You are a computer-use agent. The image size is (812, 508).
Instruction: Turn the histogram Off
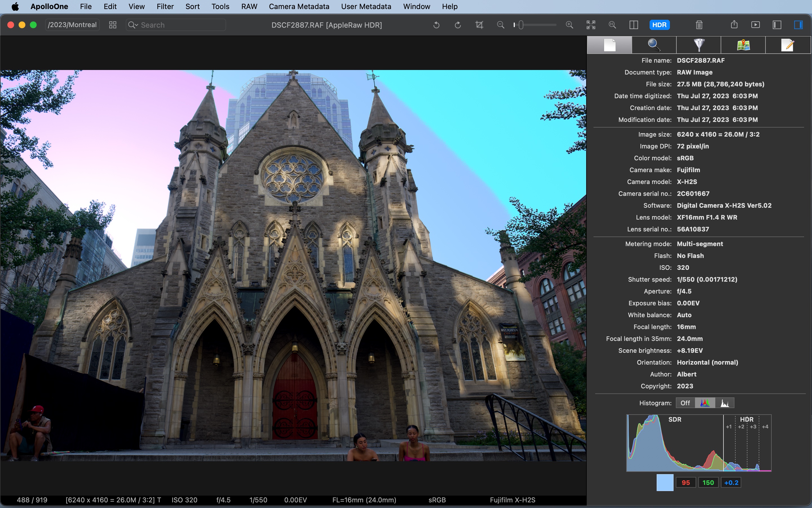pos(685,403)
